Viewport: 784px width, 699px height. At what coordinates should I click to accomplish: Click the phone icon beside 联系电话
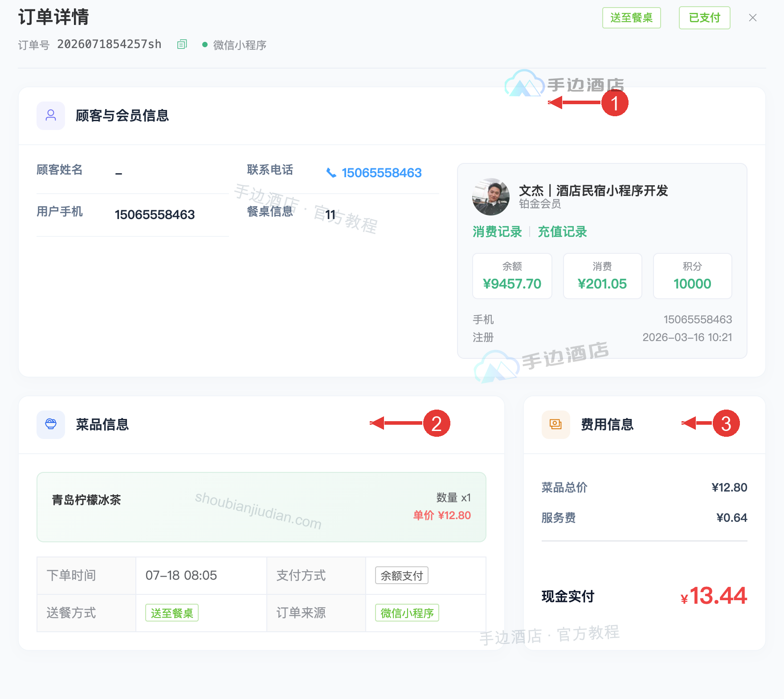pyautogui.click(x=331, y=173)
